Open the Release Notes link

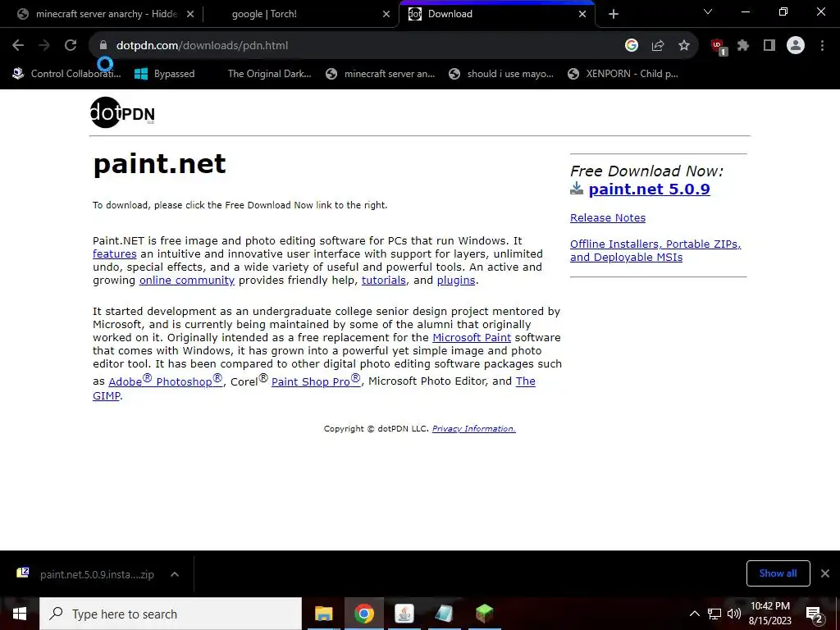[x=608, y=217]
